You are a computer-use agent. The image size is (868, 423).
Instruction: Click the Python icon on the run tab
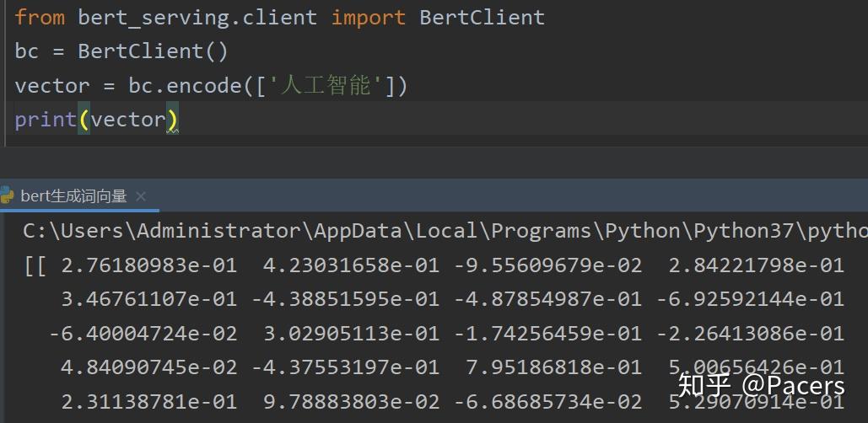coord(8,196)
